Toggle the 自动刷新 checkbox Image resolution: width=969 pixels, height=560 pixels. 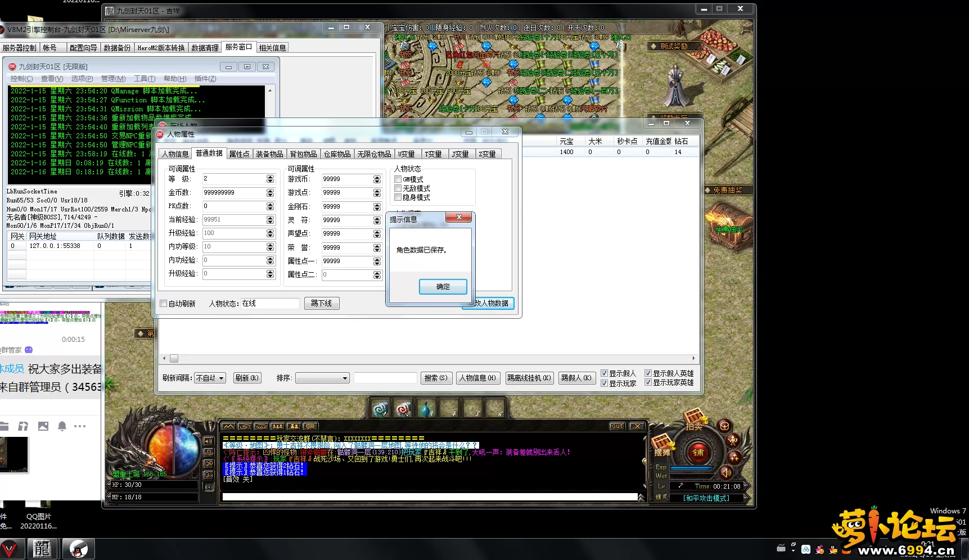(x=164, y=304)
